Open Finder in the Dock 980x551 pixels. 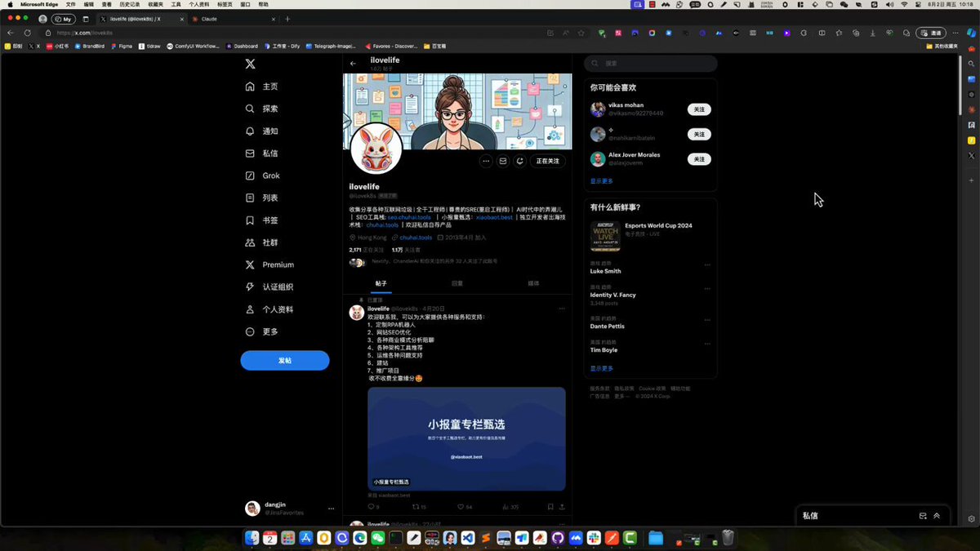click(x=252, y=538)
